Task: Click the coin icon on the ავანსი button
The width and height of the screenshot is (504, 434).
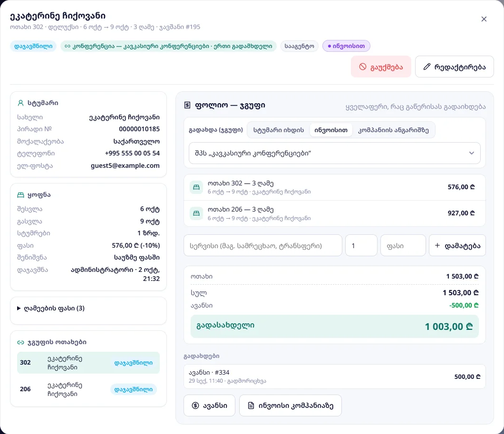Action: [195, 405]
